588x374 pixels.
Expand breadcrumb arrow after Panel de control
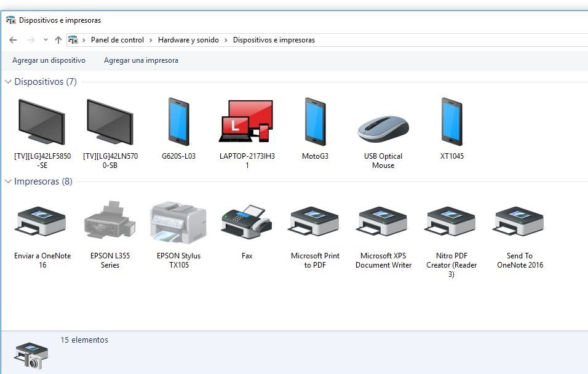151,40
